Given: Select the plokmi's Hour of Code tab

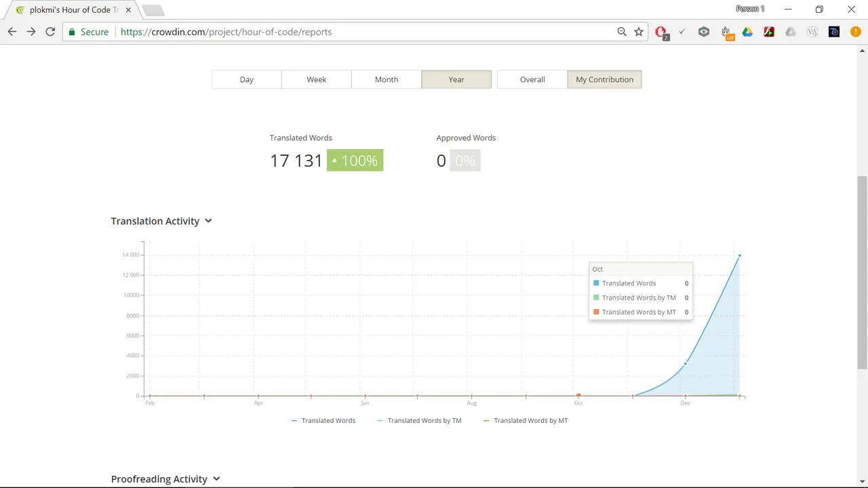Looking at the screenshot, I should click(73, 10).
